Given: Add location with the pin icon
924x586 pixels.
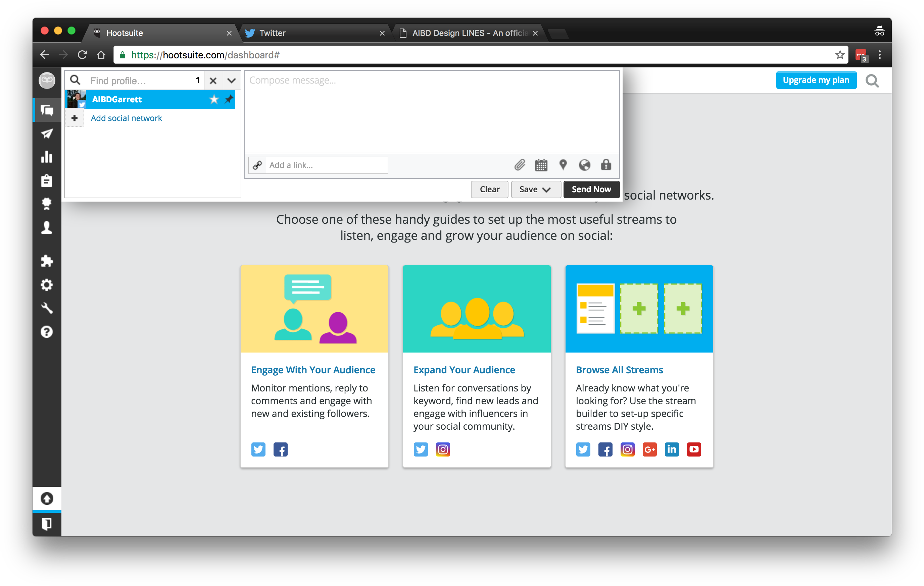Looking at the screenshot, I should (563, 165).
